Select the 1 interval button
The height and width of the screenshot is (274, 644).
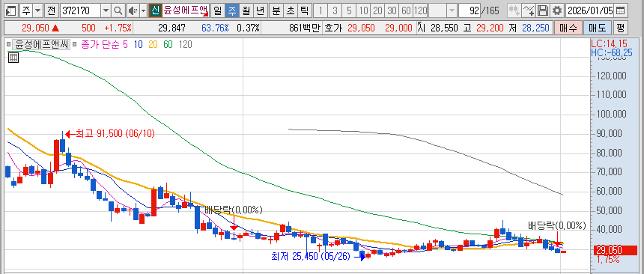(321, 10)
